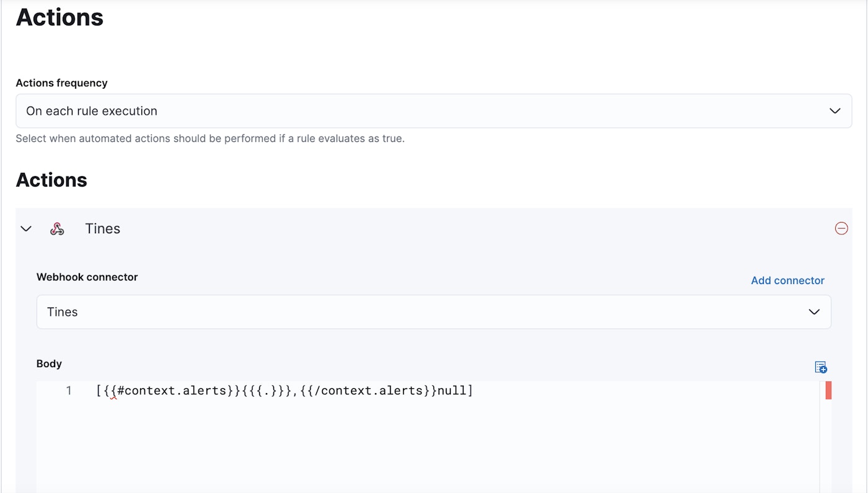Click the Body field label

49,363
